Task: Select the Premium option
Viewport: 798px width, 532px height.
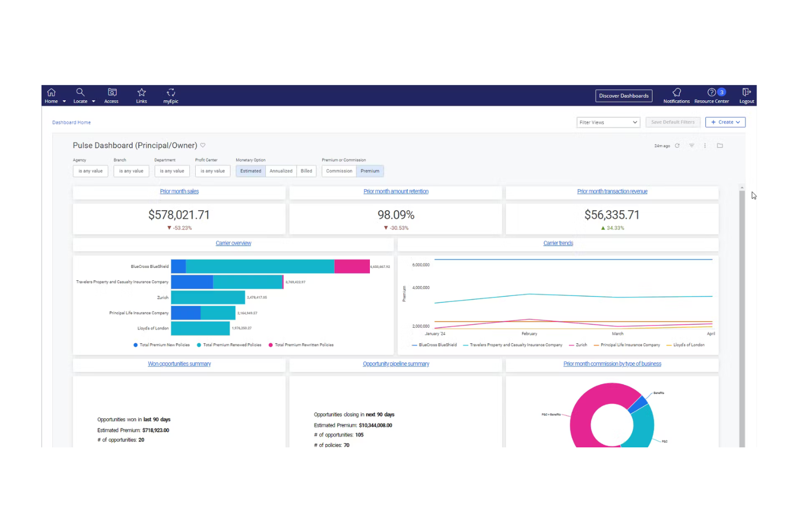Action: coord(370,171)
